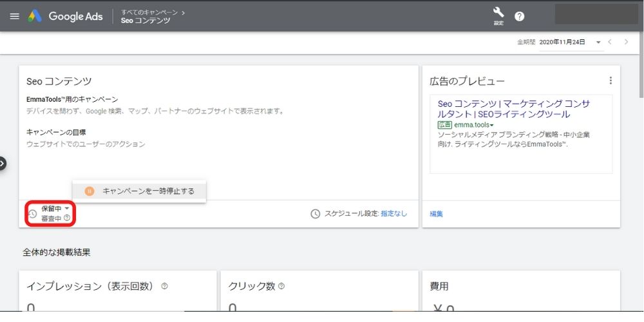Open the emma.tools URL dropdown arrow
The height and width of the screenshot is (322, 644).
coord(491,126)
